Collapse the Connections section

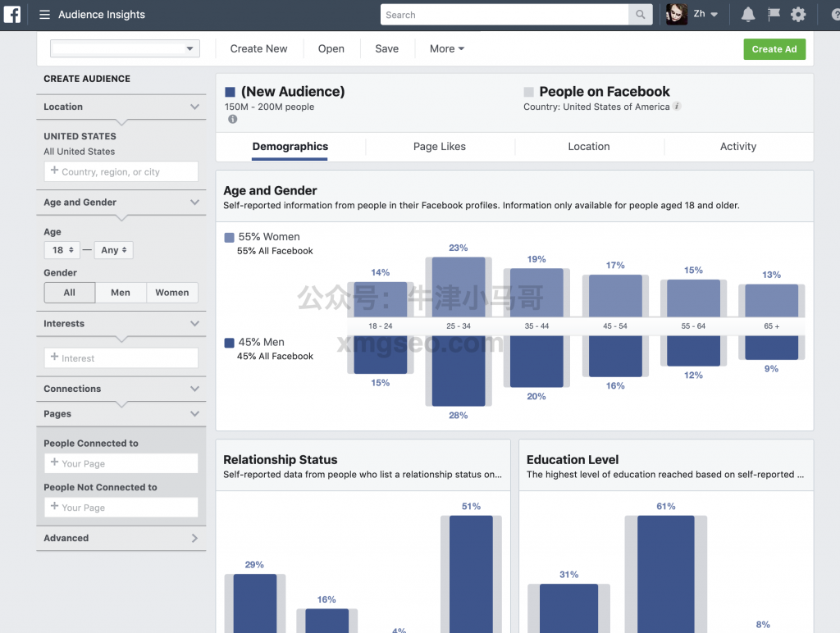coord(195,389)
